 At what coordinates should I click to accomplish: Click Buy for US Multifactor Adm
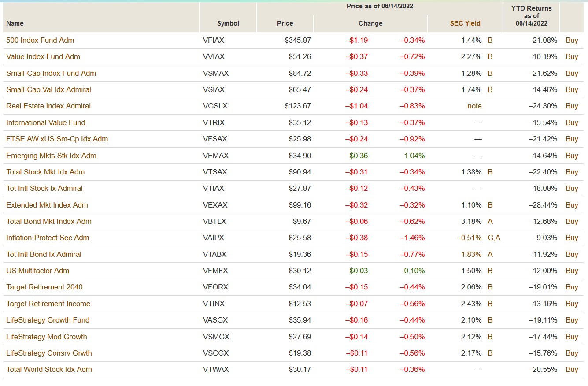[x=572, y=271]
